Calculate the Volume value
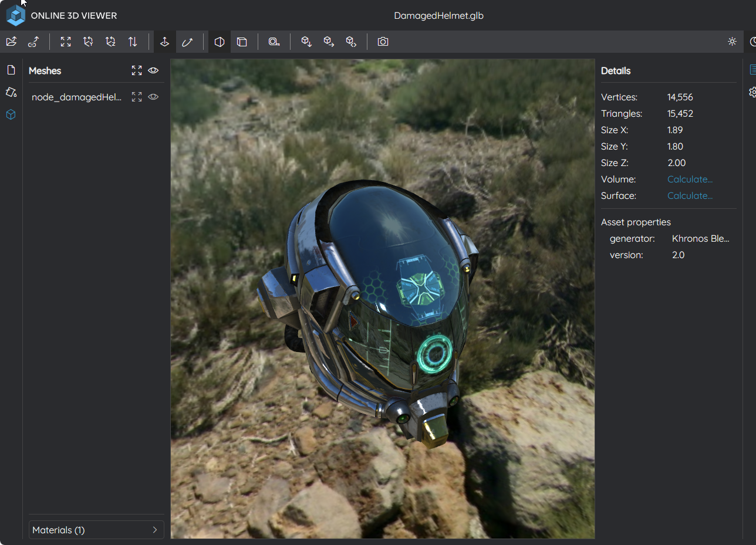The width and height of the screenshot is (756, 545). click(690, 180)
